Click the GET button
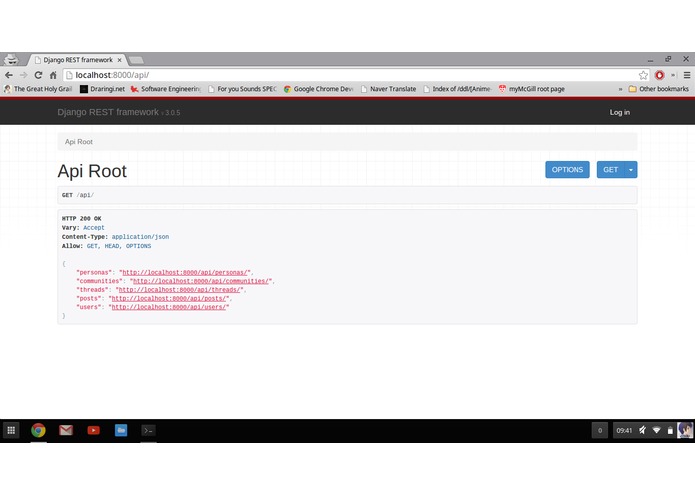 tap(610, 170)
